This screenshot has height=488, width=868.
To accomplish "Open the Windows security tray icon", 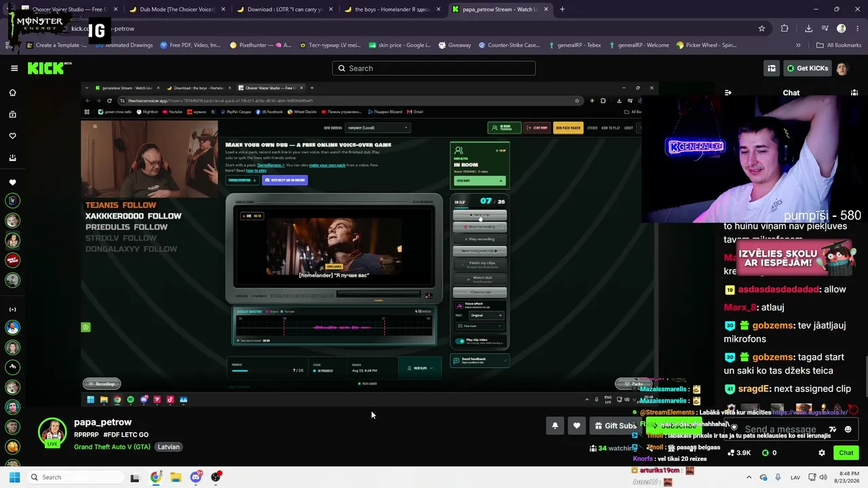I will point(764,477).
